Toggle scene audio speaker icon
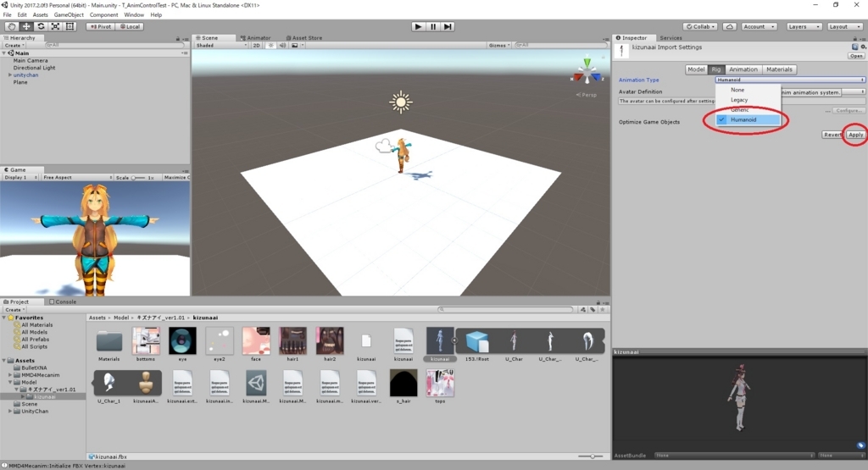Screen dimensions: 868x470 click(282, 46)
